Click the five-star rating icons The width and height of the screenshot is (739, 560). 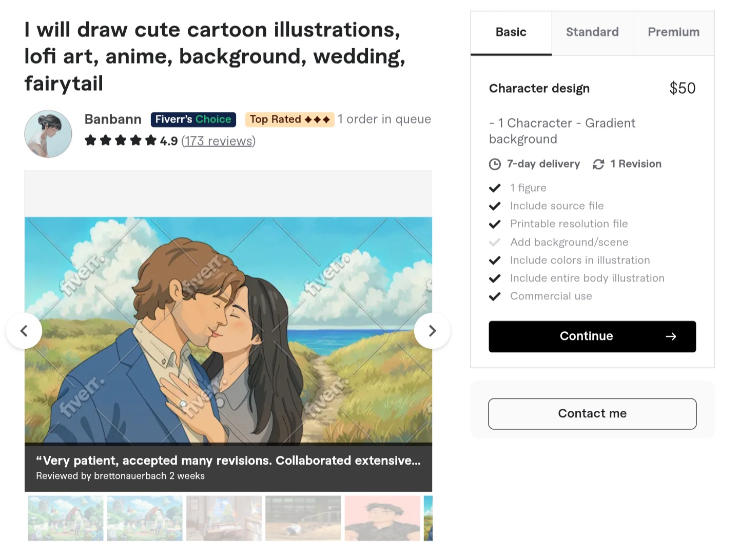(121, 141)
